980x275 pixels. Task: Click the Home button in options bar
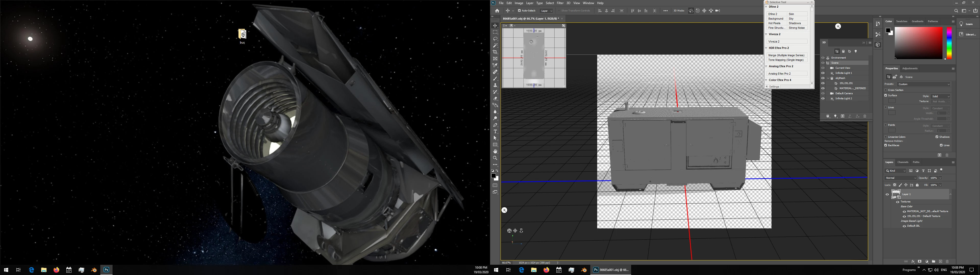coord(497,11)
